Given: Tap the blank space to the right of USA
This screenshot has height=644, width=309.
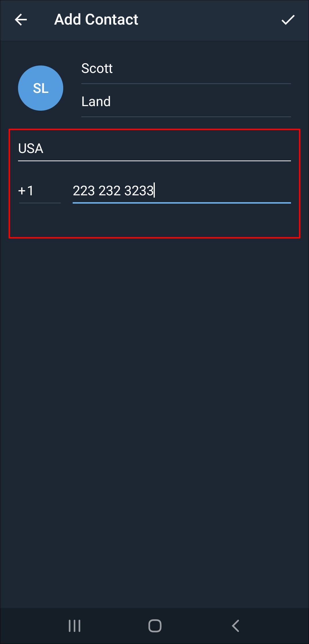Looking at the screenshot, I should pos(167,148).
